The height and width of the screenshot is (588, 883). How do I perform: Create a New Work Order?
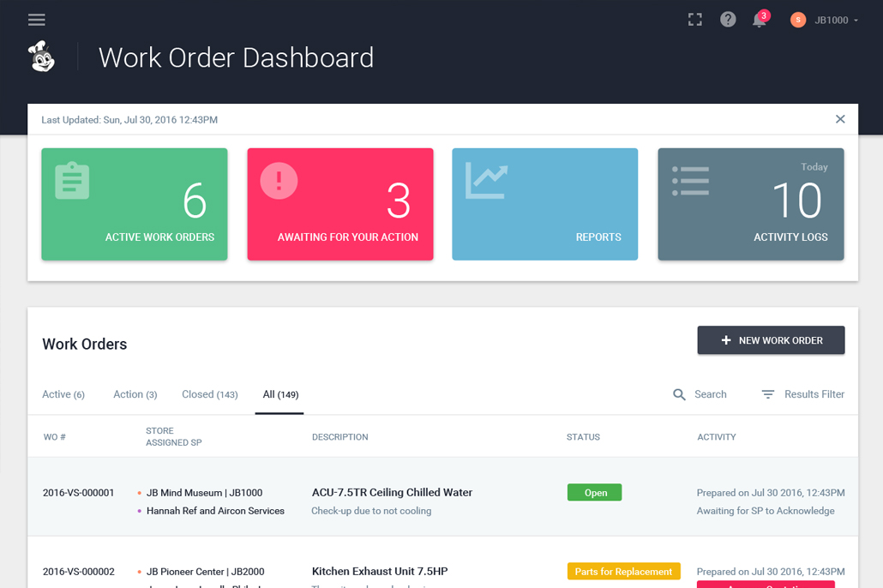tap(771, 340)
